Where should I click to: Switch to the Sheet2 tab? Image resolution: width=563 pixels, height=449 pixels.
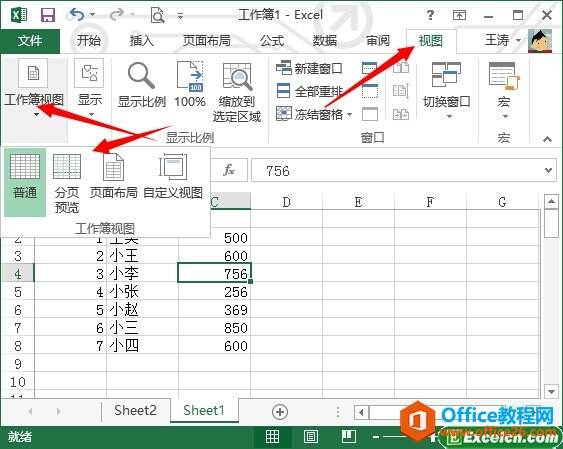[135, 410]
